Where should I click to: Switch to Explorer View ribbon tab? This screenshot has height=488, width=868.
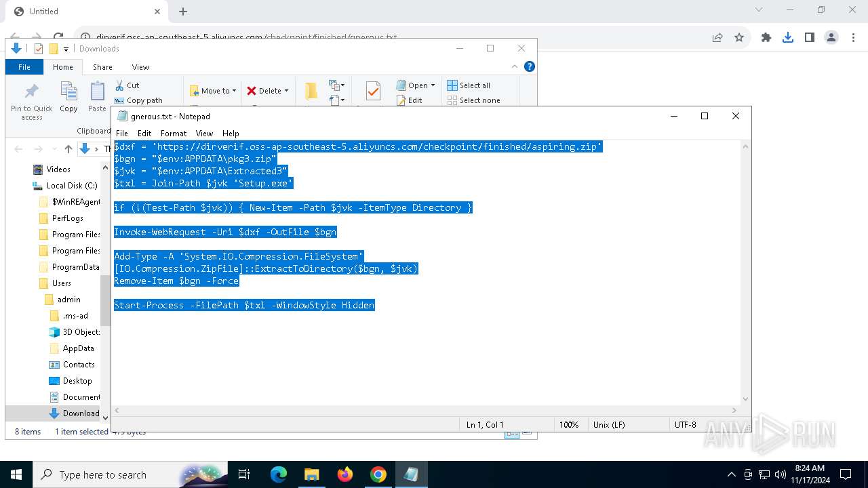pyautogui.click(x=140, y=67)
